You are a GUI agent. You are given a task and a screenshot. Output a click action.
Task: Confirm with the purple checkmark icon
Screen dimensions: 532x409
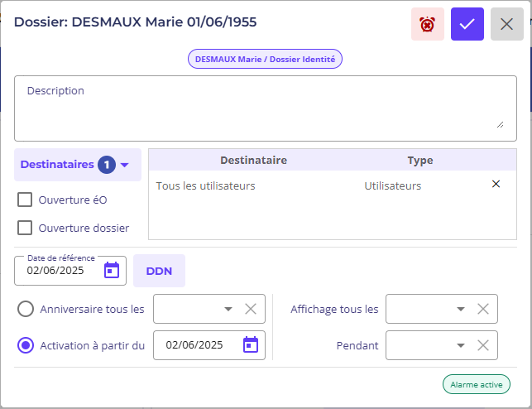(467, 24)
